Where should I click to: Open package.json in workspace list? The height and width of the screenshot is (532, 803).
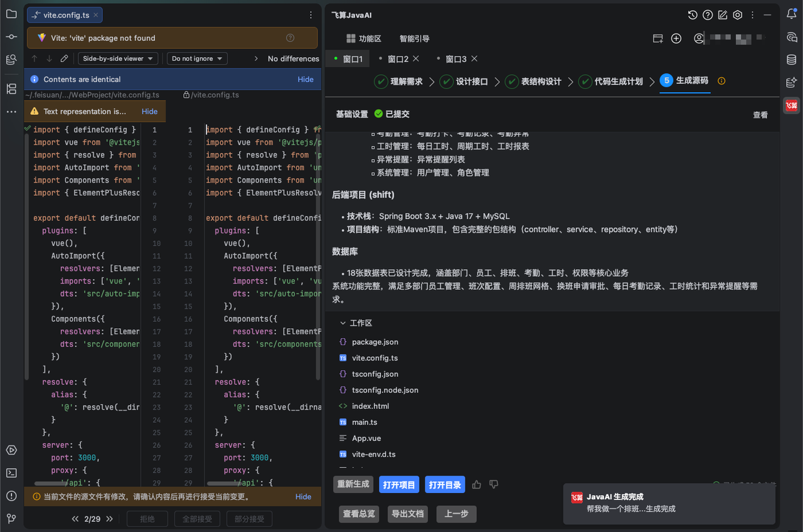point(375,342)
